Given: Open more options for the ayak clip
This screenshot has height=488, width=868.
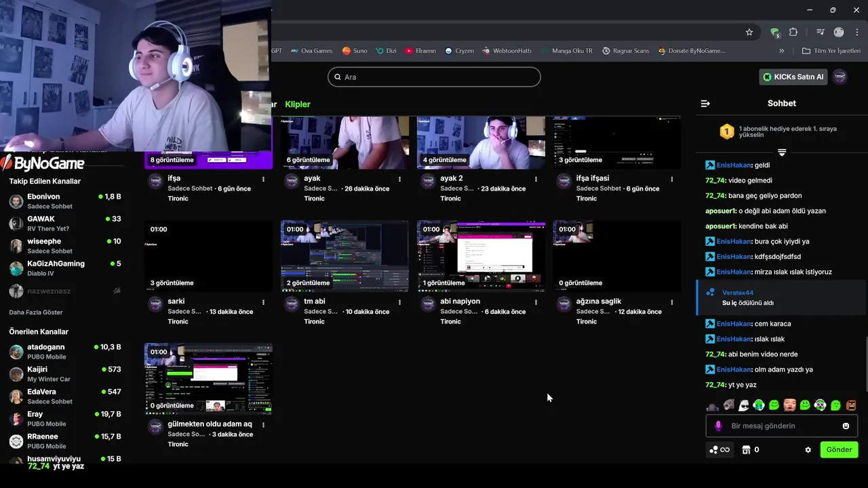Looking at the screenshot, I should pyautogui.click(x=399, y=179).
